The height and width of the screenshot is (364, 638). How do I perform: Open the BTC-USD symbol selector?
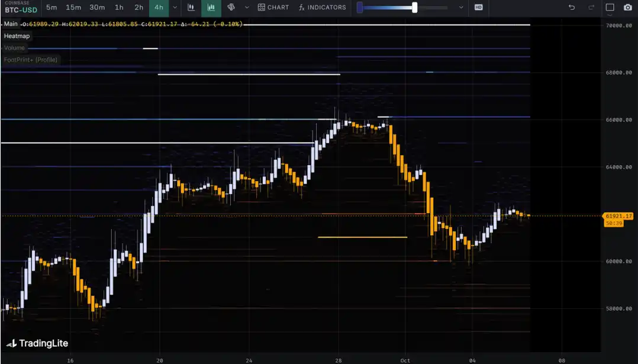coord(21,9)
